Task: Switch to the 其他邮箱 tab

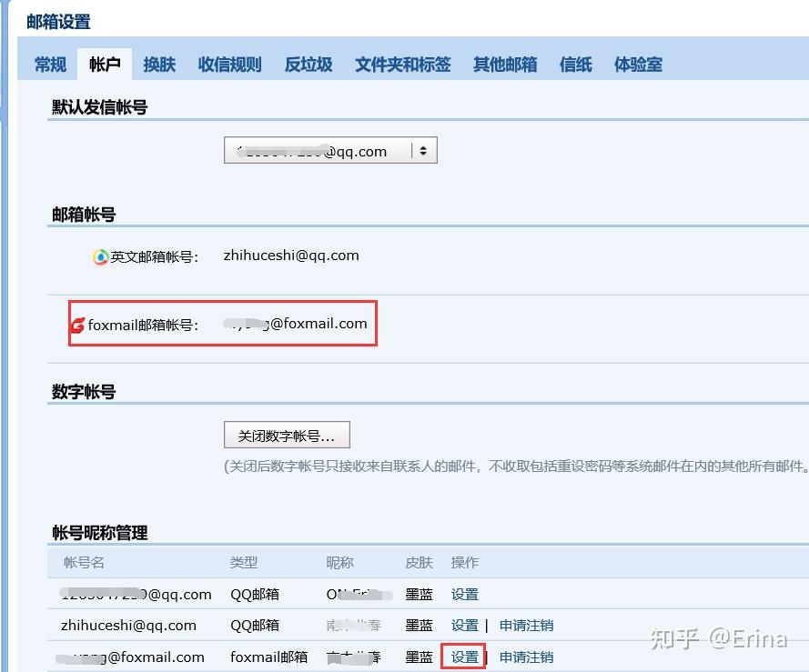Action: tap(505, 65)
